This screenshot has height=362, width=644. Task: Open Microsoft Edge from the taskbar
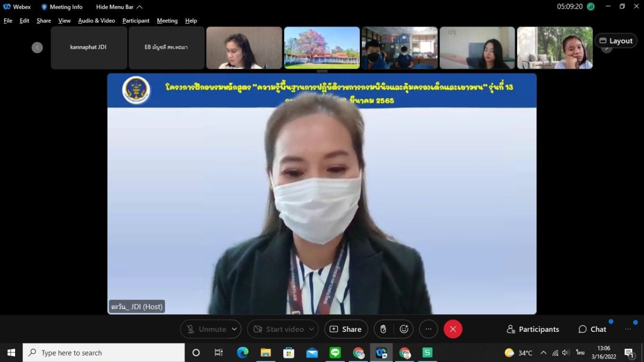coord(243,353)
